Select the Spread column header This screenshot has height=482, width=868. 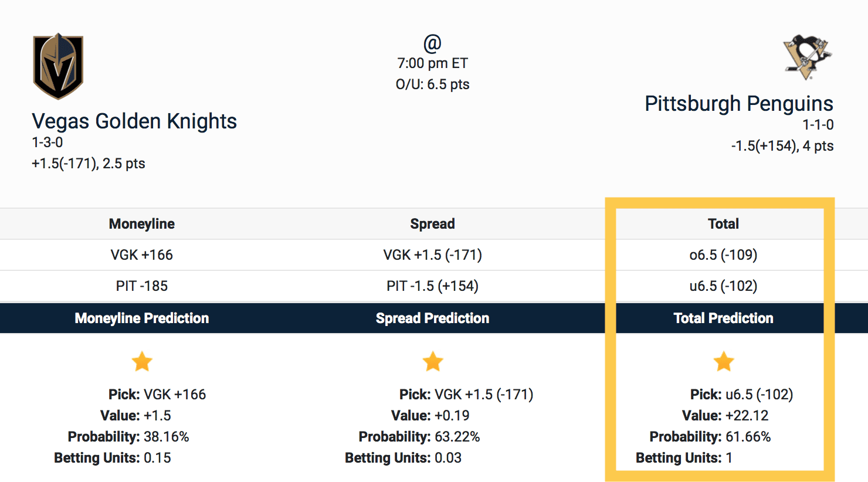click(433, 223)
